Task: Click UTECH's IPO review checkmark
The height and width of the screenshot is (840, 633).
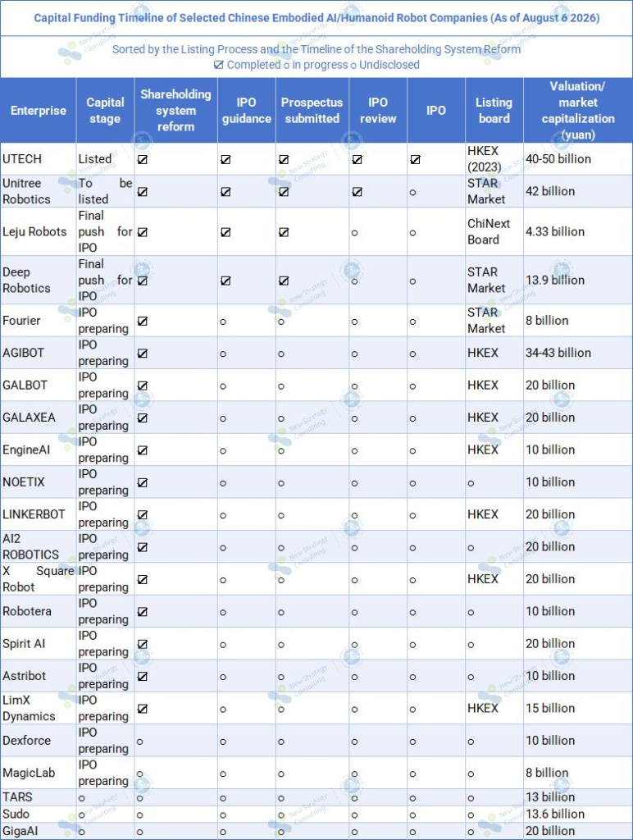Action: tap(357, 160)
